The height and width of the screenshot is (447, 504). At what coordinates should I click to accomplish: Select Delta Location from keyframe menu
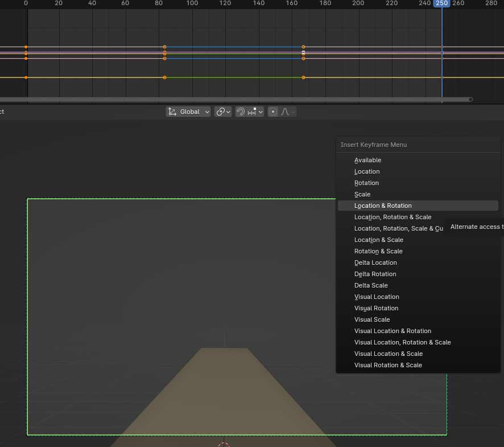(375, 263)
